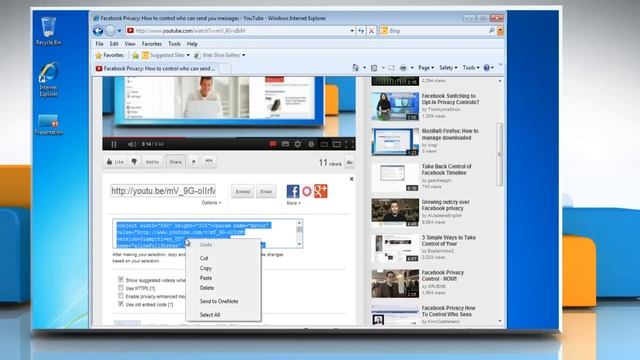
Task: Click the Embed button
Action: click(243, 191)
